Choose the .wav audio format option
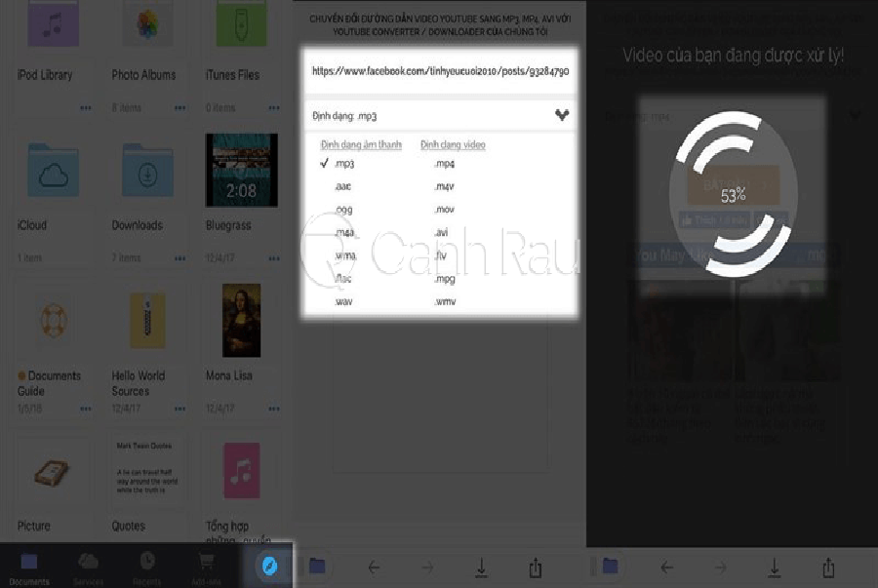Screen dimensions: 878x588 pos(342,301)
